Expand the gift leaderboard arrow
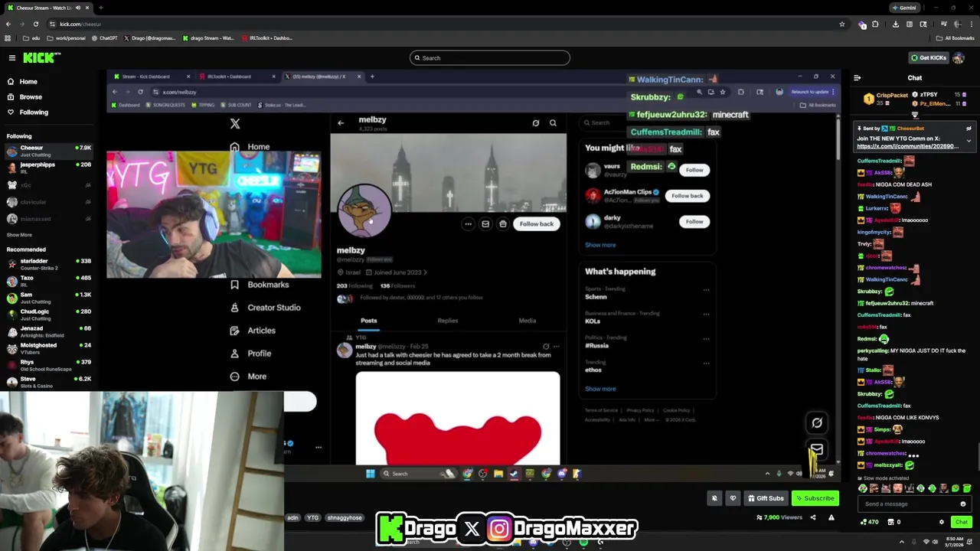This screenshot has height=551, width=980. pos(914,115)
